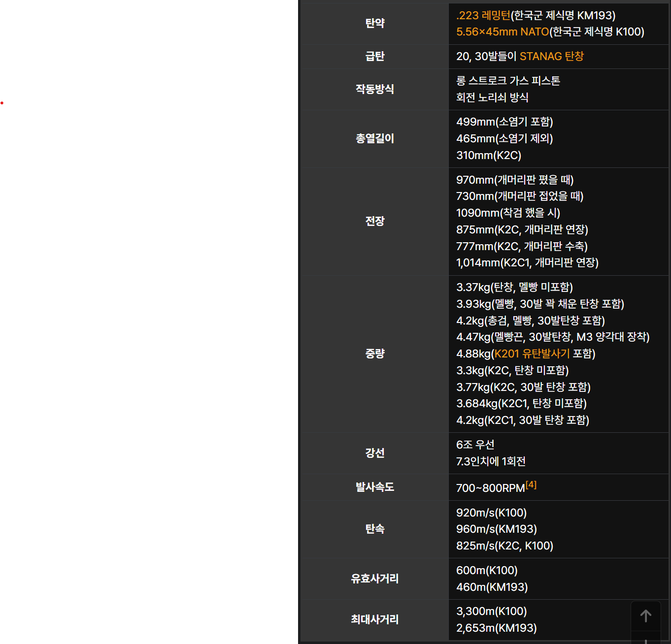Open footnote [4] beside 700~800RPM
671x644 pixels.
[x=531, y=485]
